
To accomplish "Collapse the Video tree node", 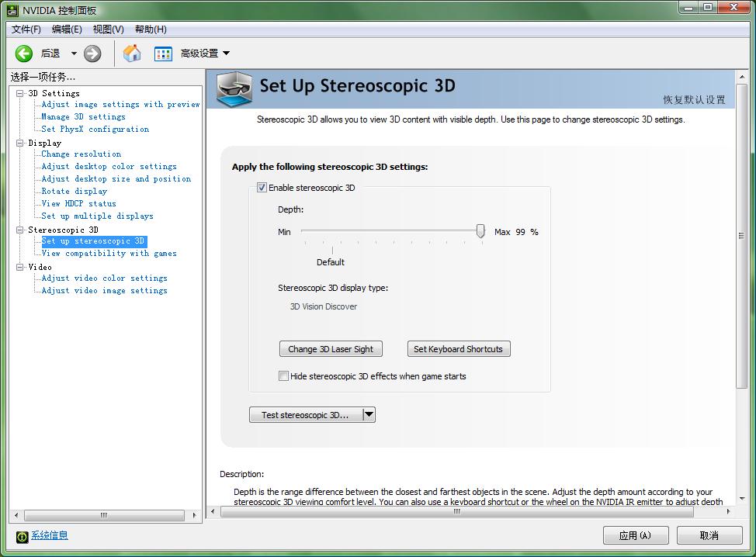I will (x=19, y=267).
